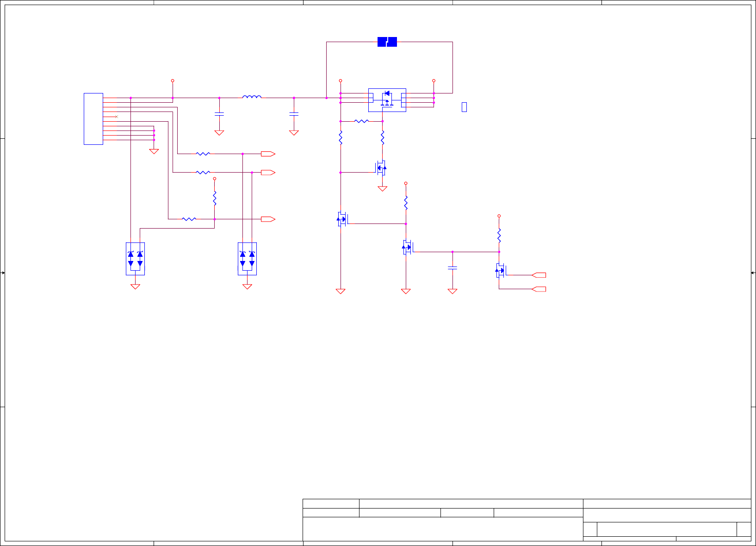756x546 pixels.
Task: Select the left dual-diode protection array
Action: tap(135, 259)
